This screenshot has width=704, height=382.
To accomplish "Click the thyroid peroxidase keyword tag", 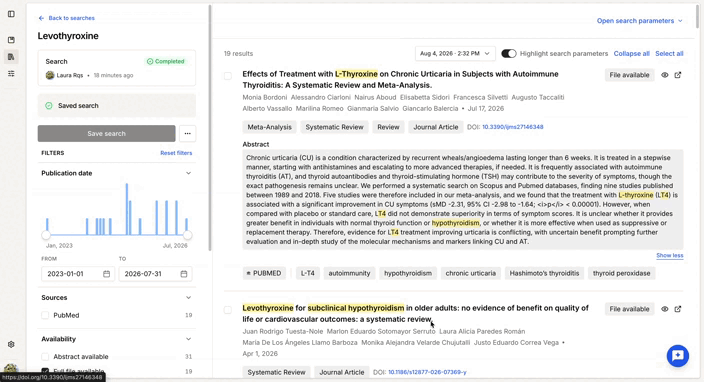I will [621, 273].
